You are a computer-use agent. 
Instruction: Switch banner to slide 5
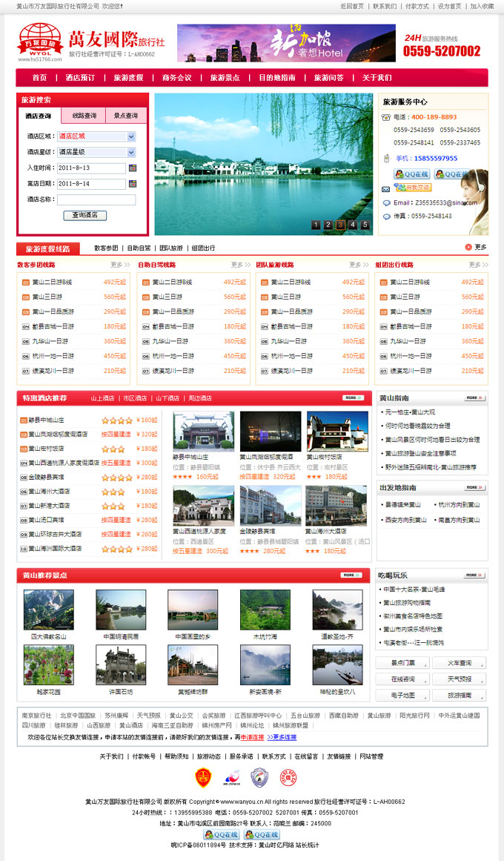tap(365, 225)
